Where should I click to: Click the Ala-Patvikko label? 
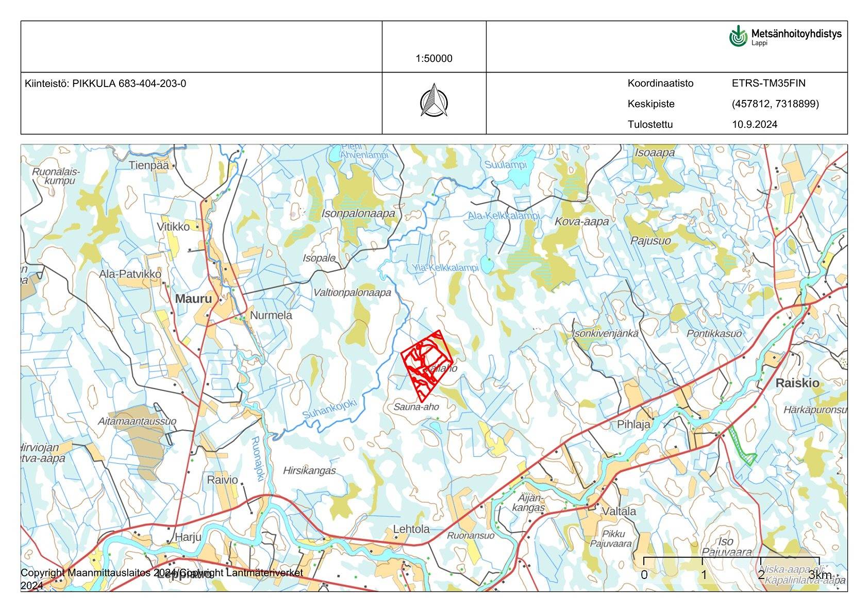click(x=130, y=274)
